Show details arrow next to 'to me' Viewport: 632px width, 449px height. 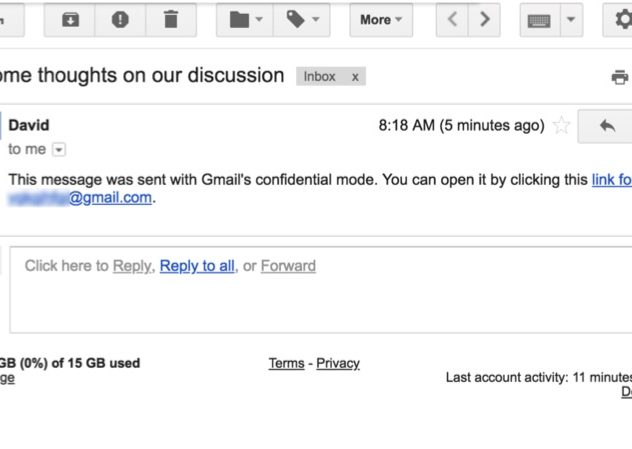[58, 150]
